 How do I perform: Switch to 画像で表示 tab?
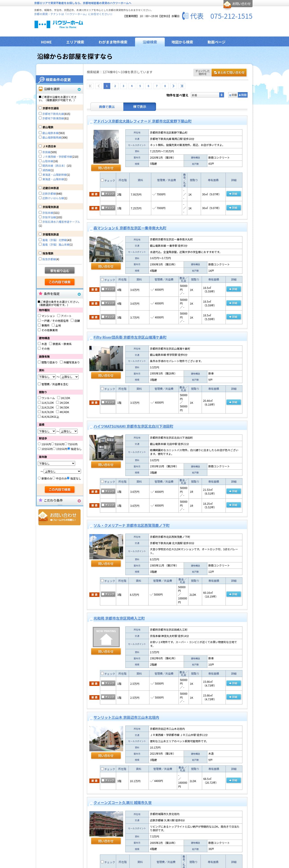point(107,107)
